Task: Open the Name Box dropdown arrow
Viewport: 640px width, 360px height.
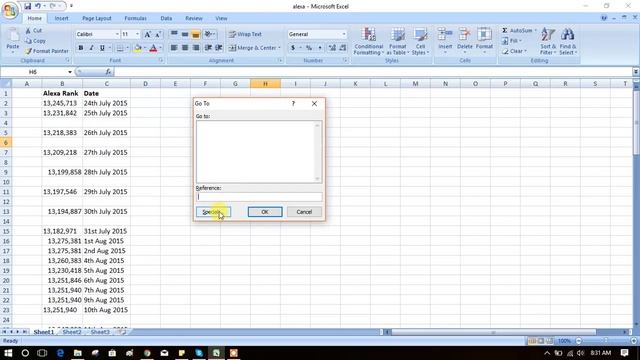Action: pyautogui.click(x=70, y=72)
